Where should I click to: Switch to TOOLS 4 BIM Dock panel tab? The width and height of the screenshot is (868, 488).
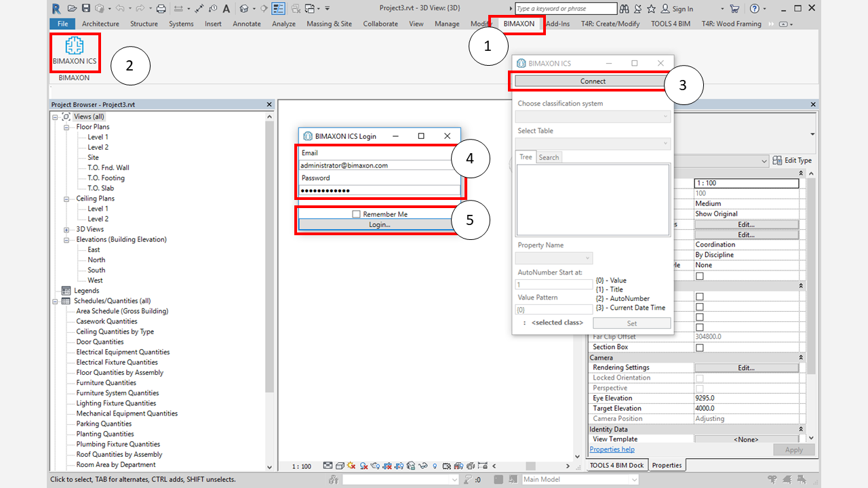616,465
